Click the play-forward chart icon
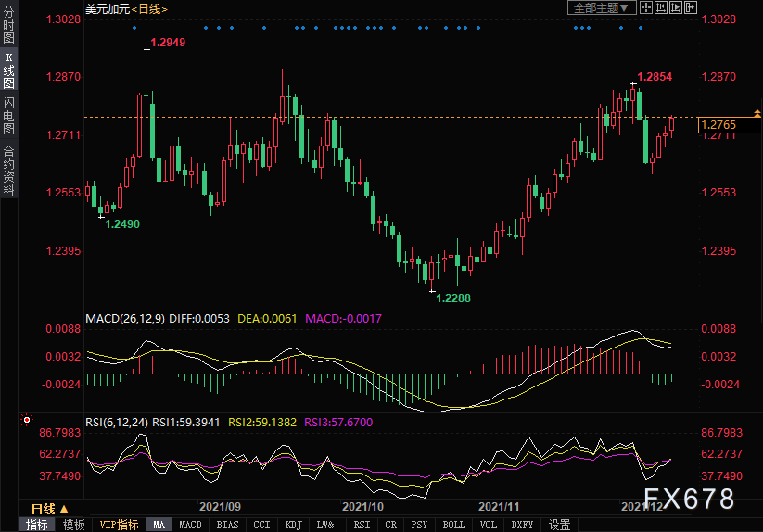 tap(675, 8)
